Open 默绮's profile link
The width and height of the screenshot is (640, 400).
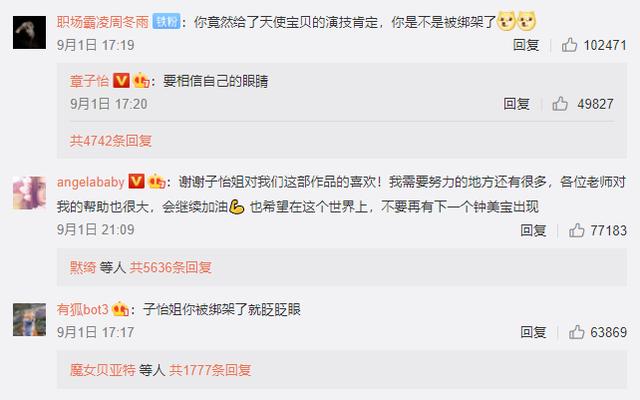coord(83,268)
